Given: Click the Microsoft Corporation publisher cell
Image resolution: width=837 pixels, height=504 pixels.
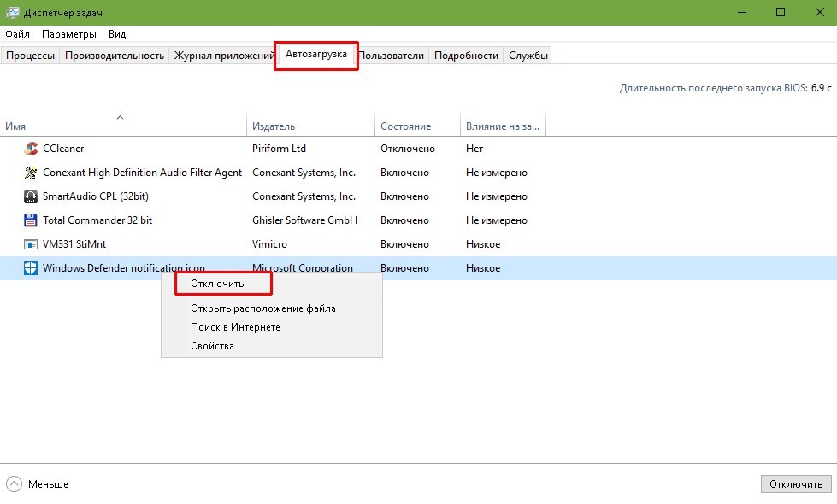Looking at the screenshot, I should pos(302,267).
